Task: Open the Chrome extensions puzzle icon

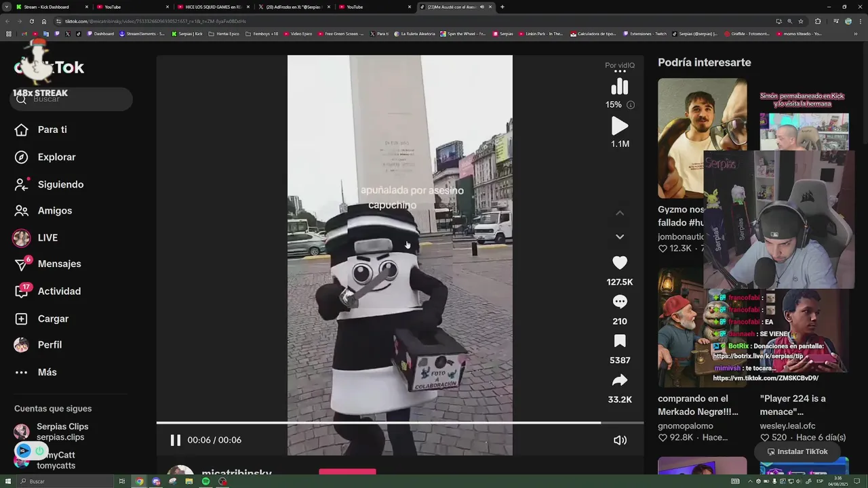Action: pyautogui.click(x=818, y=21)
